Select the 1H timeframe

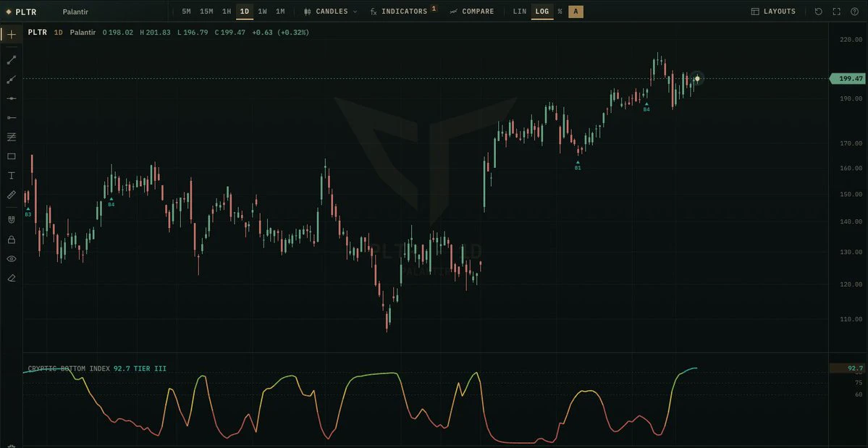point(227,12)
